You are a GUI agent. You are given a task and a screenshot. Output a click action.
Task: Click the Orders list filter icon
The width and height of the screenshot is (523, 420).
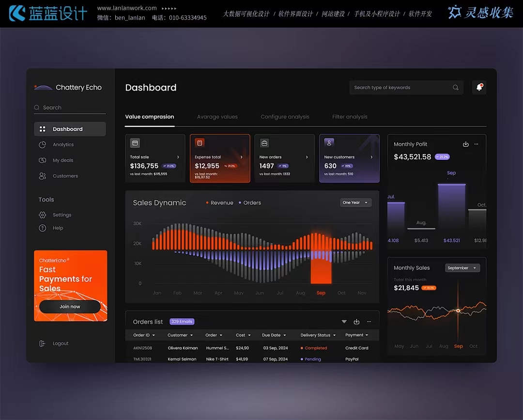tap(344, 322)
